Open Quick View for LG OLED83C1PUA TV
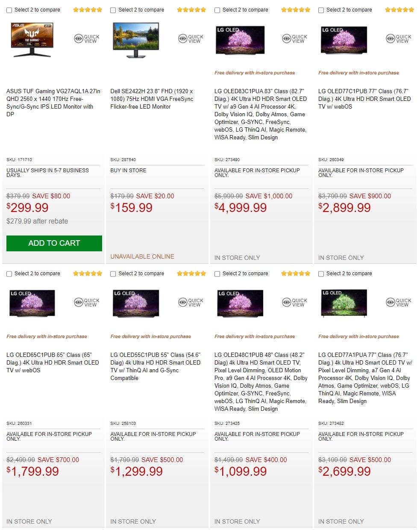Image resolution: width=420 pixels, height=530 pixels. [x=295, y=39]
